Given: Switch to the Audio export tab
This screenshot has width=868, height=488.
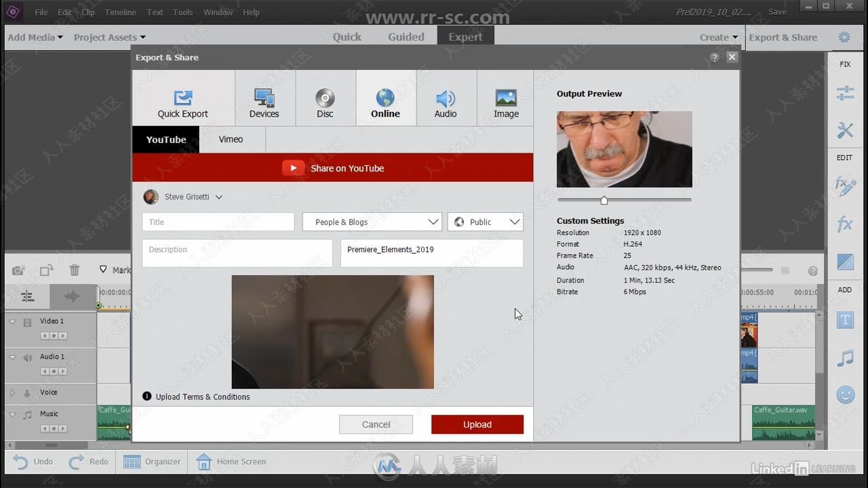Looking at the screenshot, I should (446, 98).
